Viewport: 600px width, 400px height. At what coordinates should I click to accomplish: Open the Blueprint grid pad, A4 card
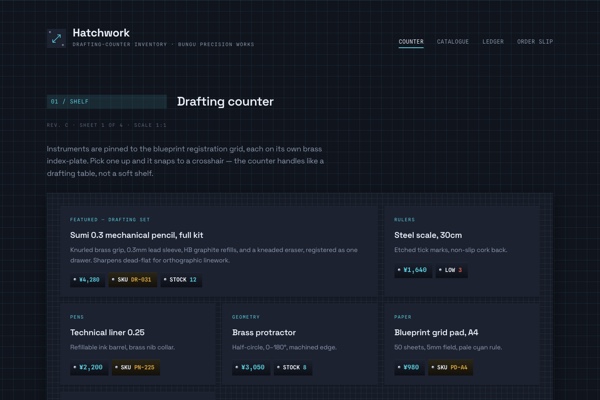[462, 344]
